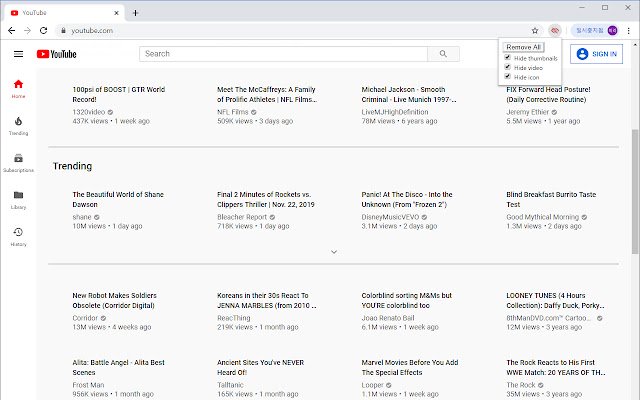This screenshot has height=400, width=640.
Task: Open the Corridor channel link
Action: click(x=85, y=318)
